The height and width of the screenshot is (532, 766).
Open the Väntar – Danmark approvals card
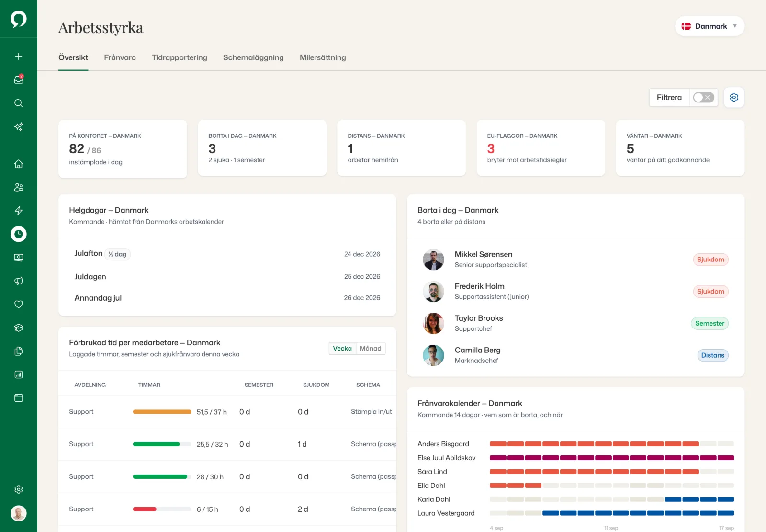point(680,148)
